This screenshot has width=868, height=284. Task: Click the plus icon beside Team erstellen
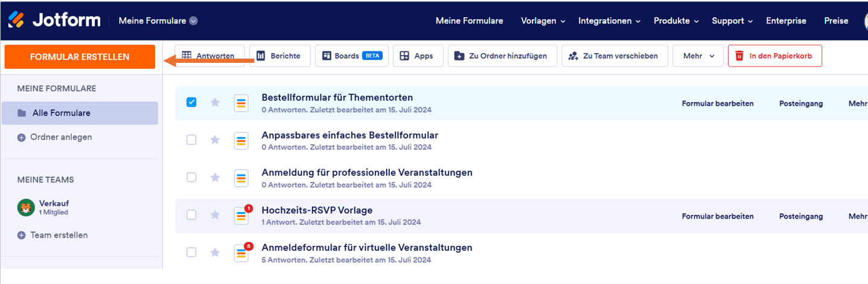21,235
